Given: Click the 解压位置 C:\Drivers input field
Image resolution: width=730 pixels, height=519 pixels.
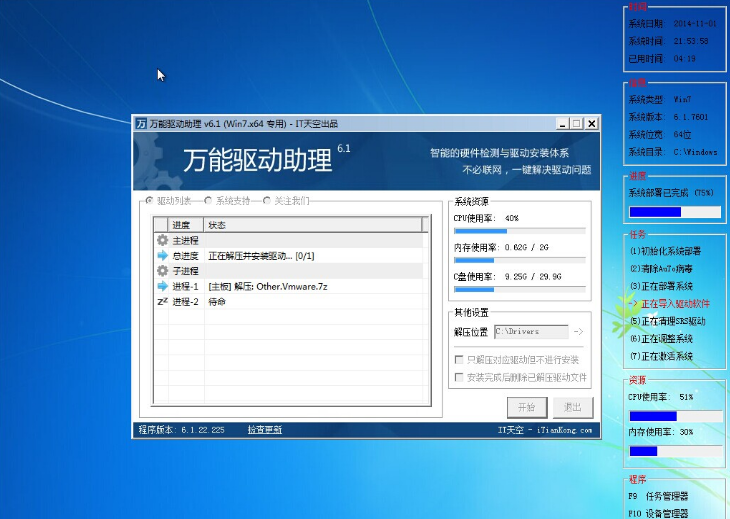Looking at the screenshot, I should tap(531, 331).
